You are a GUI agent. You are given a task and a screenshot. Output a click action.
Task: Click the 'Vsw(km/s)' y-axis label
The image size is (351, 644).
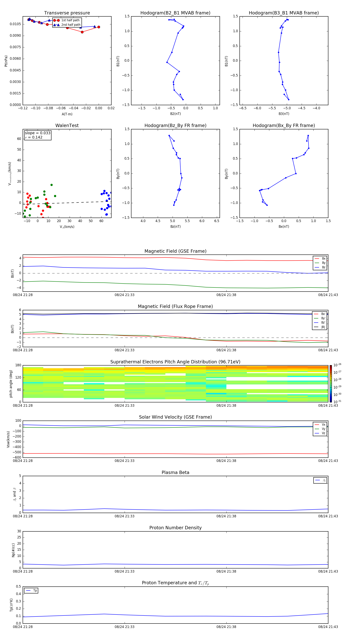pos(8,439)
